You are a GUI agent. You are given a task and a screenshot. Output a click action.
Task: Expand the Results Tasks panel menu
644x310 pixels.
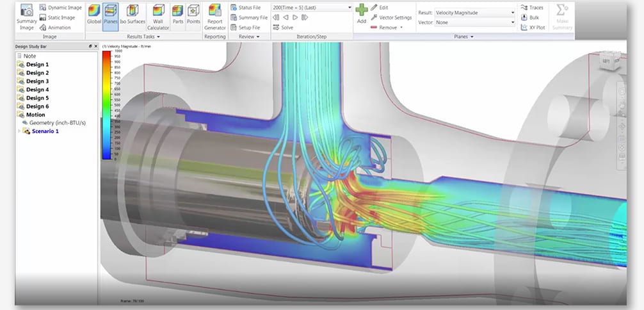point(159,37)
